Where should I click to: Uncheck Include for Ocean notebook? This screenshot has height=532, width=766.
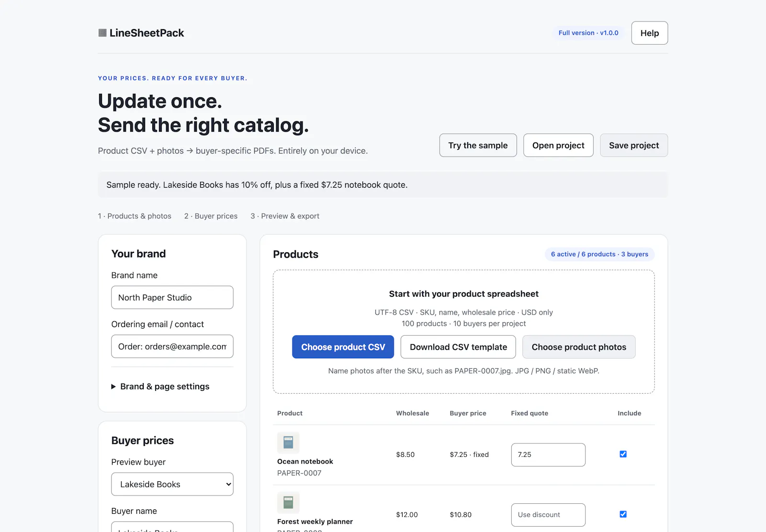pos(623,454)
